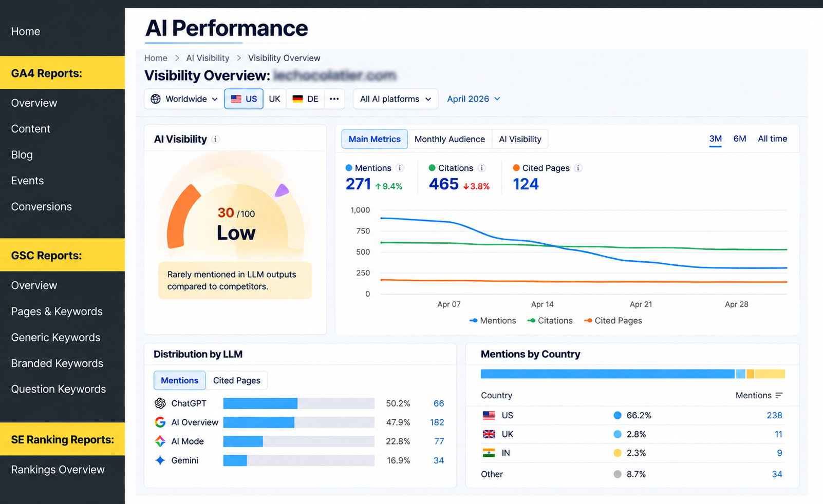Set chart range to All time

(773, 139)
